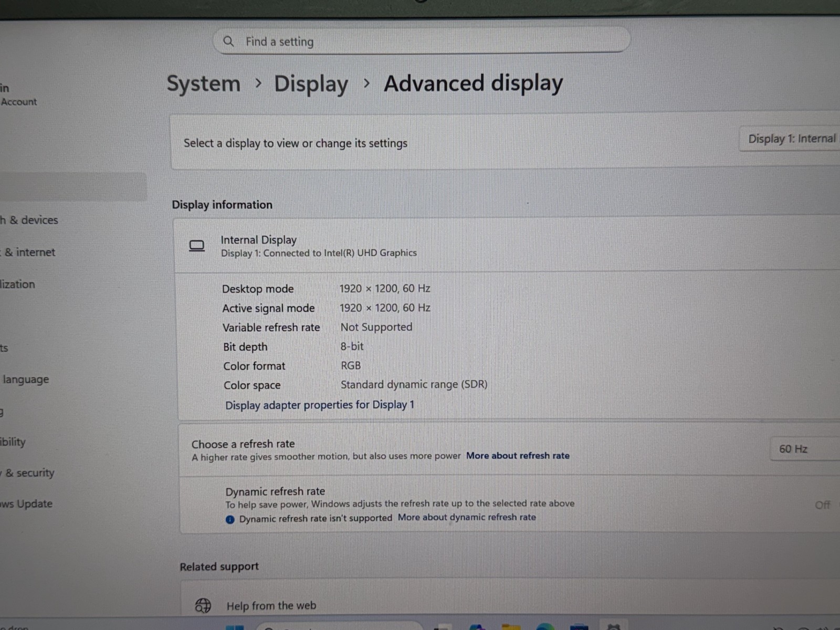The width and height of the screenshot is (840, 630).
Task: Click the Desktop mode value 1920 × 1200
Action: coord(384,288)
